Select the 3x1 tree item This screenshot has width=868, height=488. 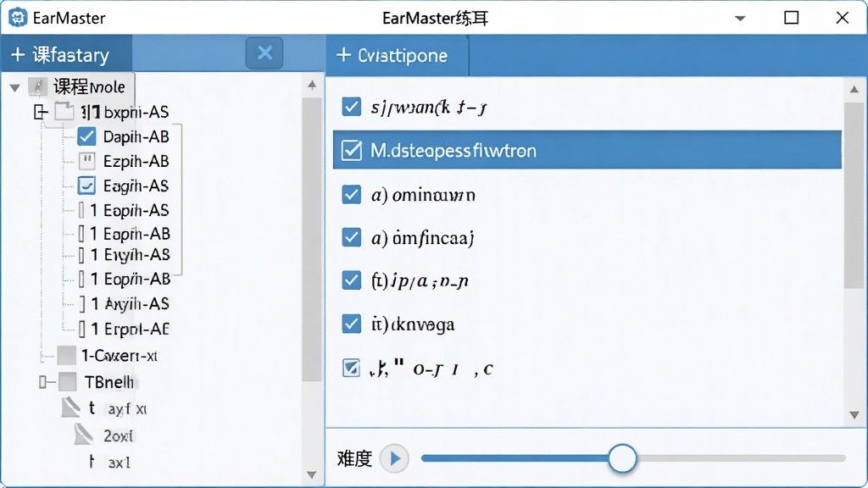119,462
